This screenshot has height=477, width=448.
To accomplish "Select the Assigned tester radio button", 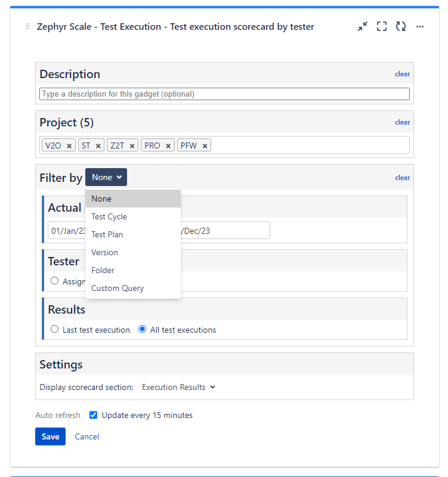I will coord(54,280).
